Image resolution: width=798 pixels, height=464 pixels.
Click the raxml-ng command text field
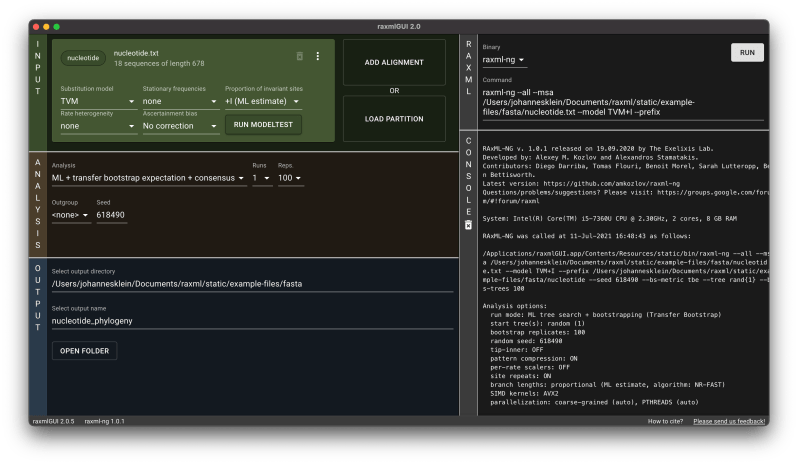click(623, 102)
